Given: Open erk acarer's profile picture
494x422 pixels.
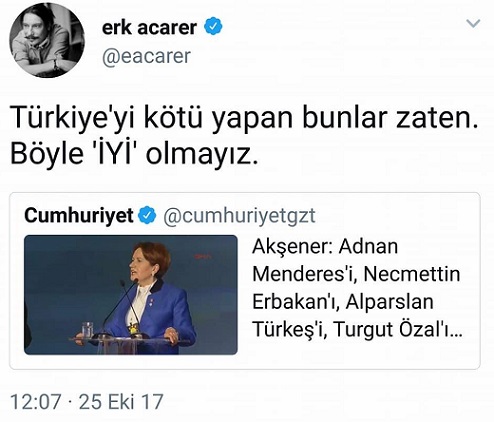Looking at the screenshot, I should 46,40.
